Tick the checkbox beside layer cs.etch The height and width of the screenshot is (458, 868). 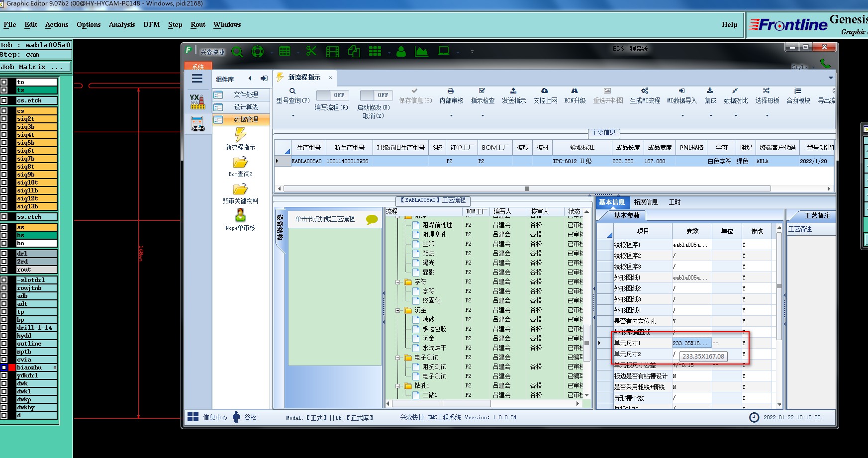coord(4,100)
